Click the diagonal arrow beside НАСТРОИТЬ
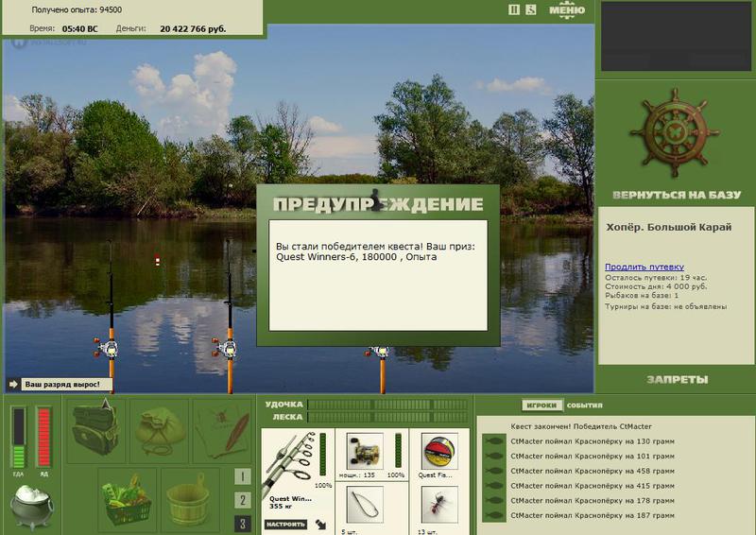 [x=320, y=525]
